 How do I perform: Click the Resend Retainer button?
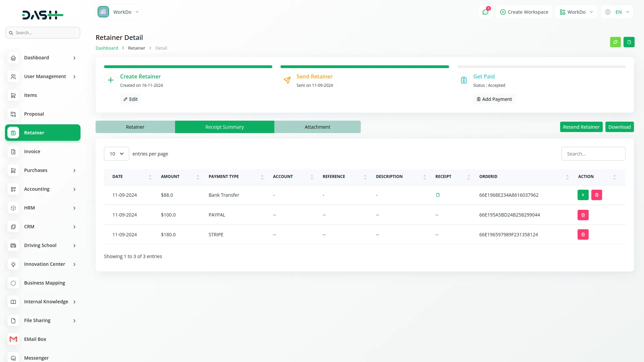[581, 127]
